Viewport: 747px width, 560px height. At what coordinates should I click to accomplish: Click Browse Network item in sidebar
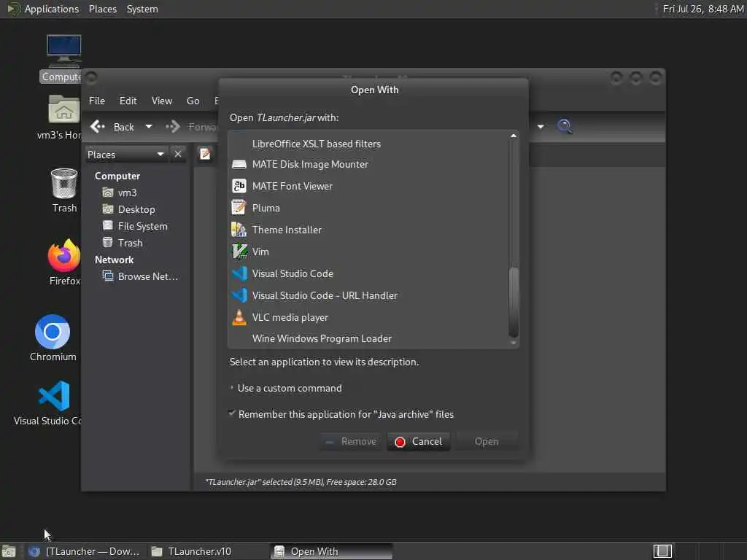pyautogui.click(x=140, y=276)
